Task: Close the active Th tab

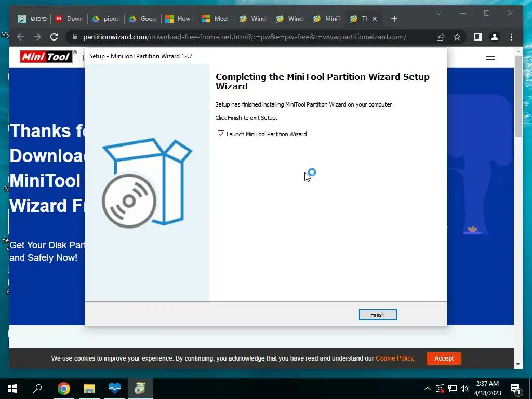Action: coord(375,19)
